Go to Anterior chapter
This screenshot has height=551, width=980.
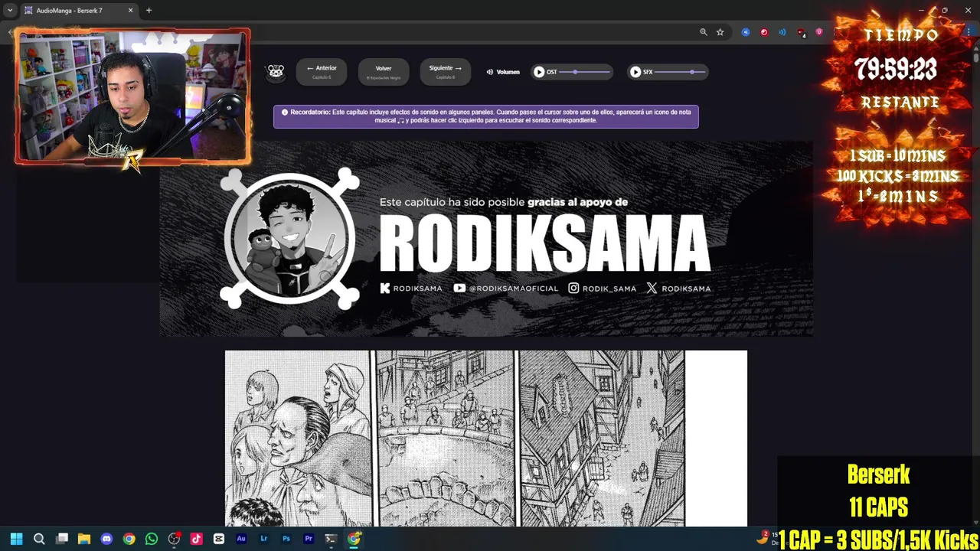pos(322,72)
